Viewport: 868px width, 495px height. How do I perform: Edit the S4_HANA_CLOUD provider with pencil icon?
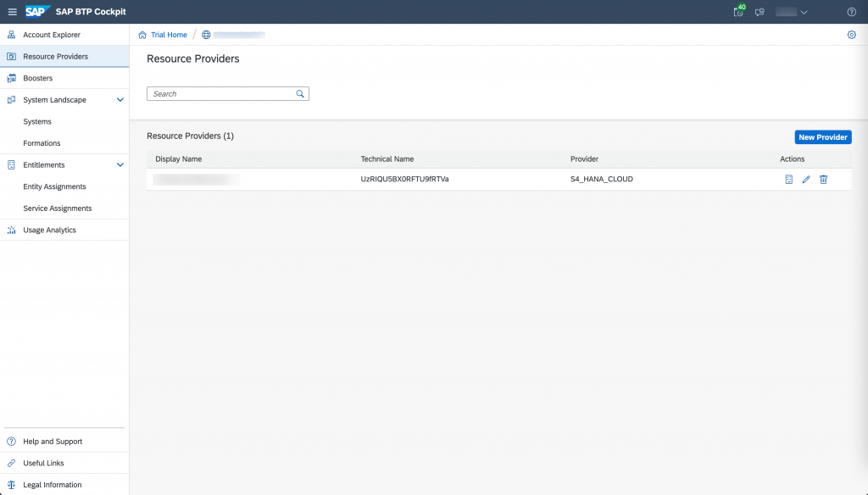pos(806,180)
